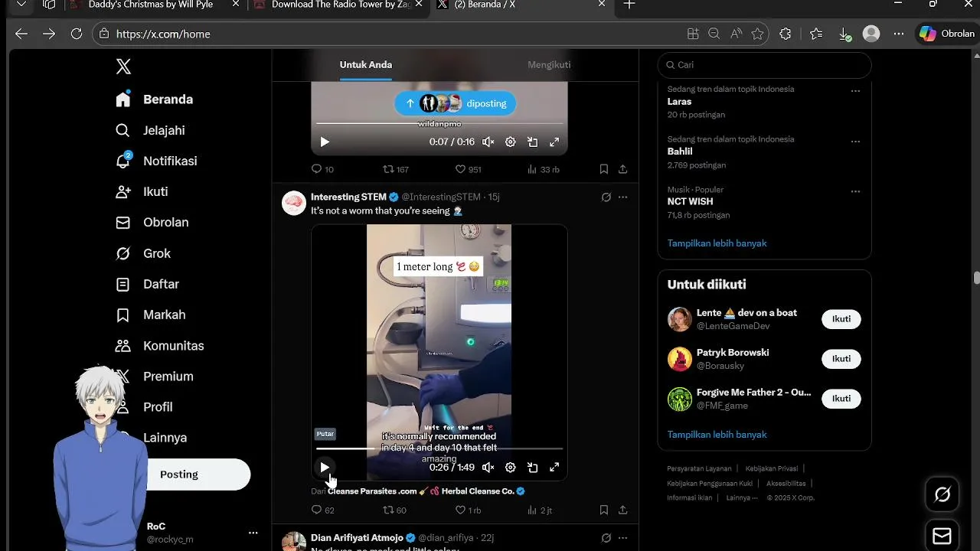Toggle picture-in-picture on Interesting STEM video

532,467
